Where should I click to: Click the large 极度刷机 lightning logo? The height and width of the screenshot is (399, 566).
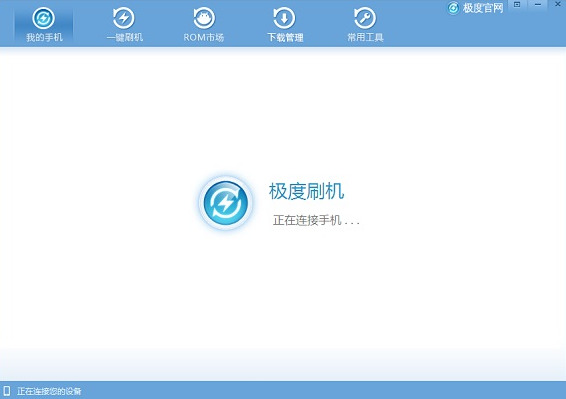[226, 203]
